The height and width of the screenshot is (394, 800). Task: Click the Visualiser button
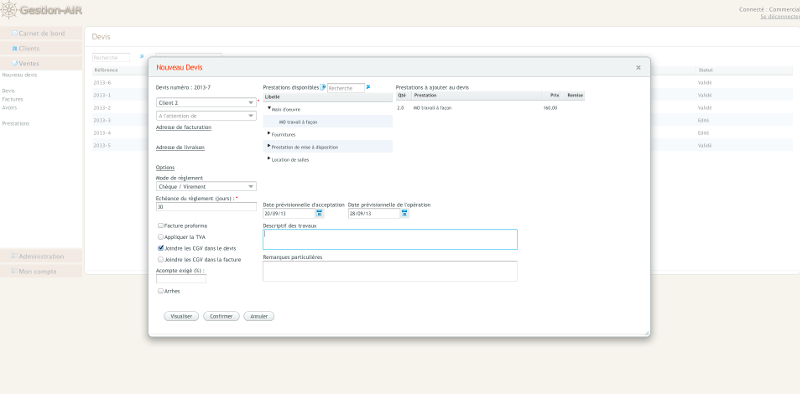coord(181,316)
